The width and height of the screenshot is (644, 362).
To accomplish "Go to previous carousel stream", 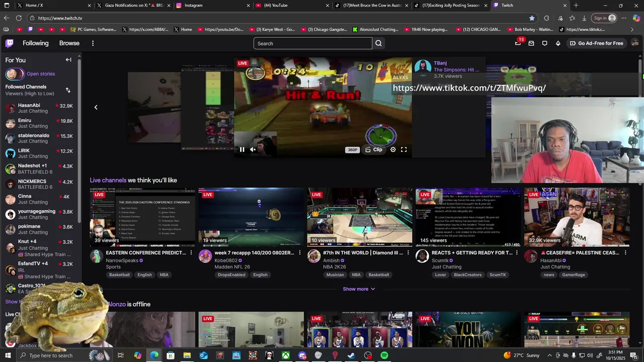I will pos(96,107).
